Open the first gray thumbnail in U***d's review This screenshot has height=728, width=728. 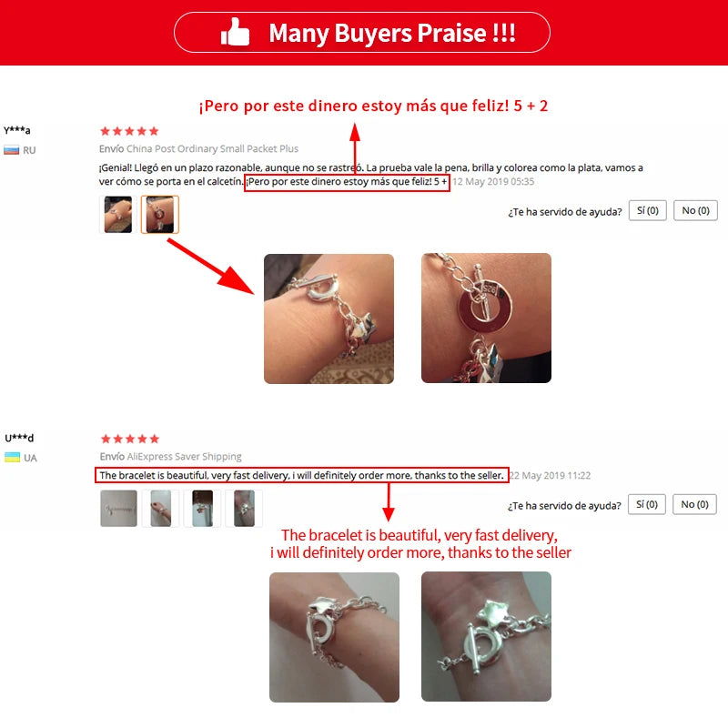[118, 509]
